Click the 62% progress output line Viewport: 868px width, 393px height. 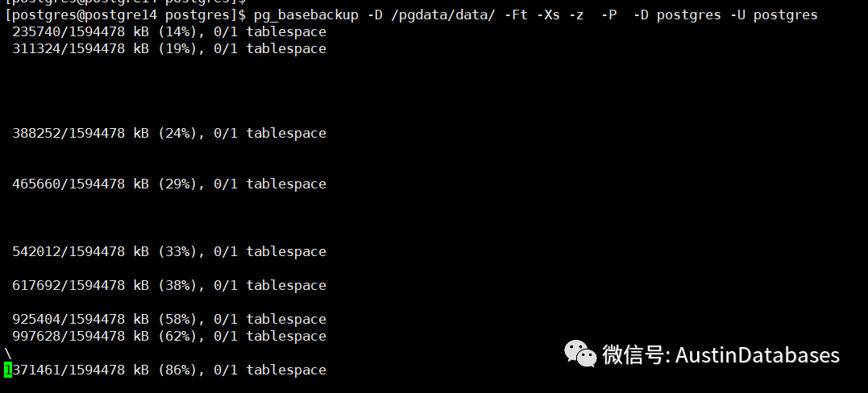(169, 336)
